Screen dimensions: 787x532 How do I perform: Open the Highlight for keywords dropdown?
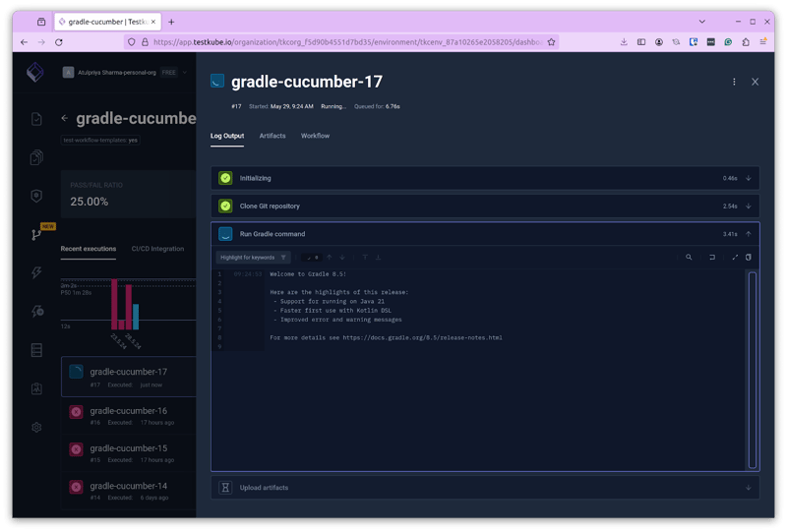253,258
